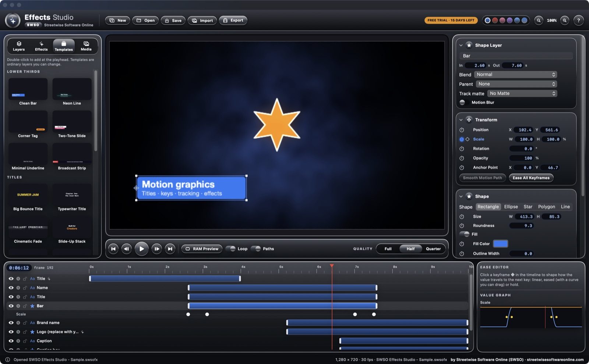Switch to the Layers tab

(19, 46)
